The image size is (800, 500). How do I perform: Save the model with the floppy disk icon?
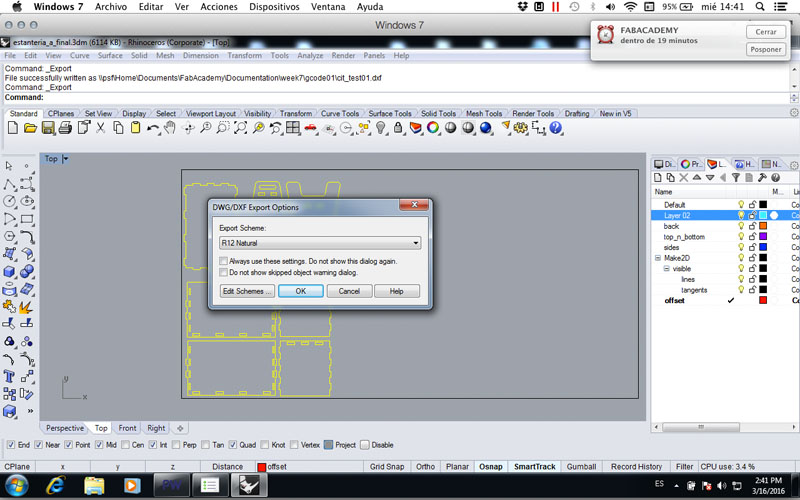[x=48, y=128]
